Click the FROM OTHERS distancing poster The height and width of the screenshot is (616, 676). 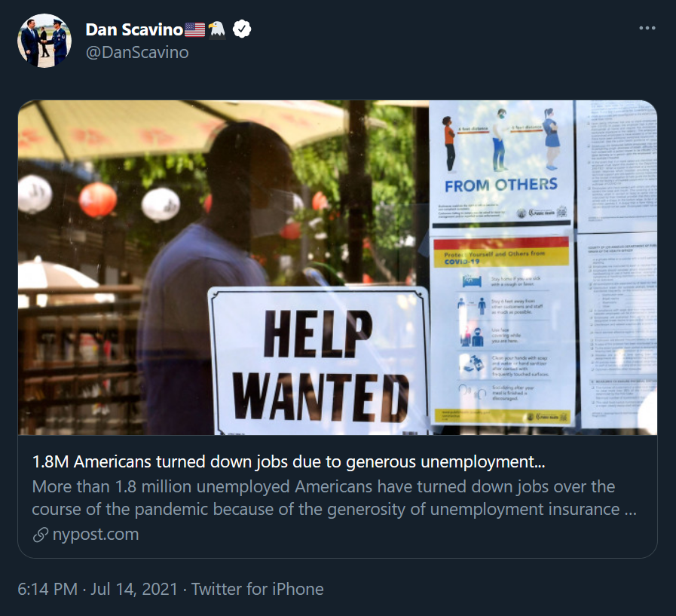(x=501, y=163)
